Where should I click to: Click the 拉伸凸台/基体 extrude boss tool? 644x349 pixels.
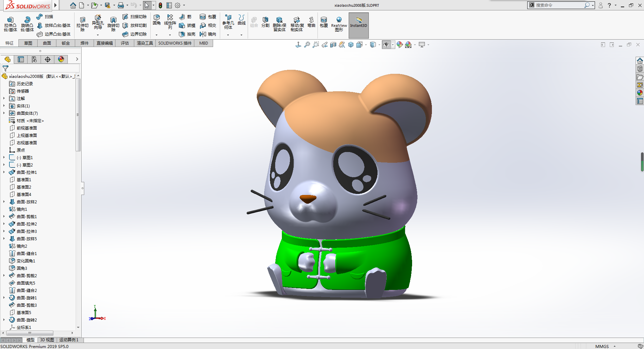(x=10, y=24)
